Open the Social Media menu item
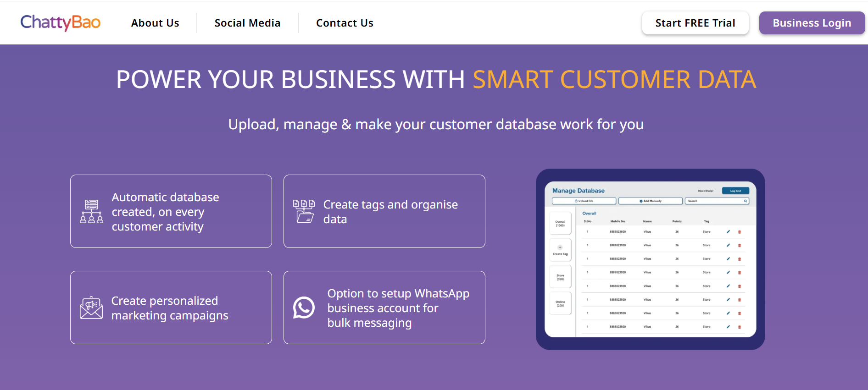The image size is (868, 390). pos(247,23)
